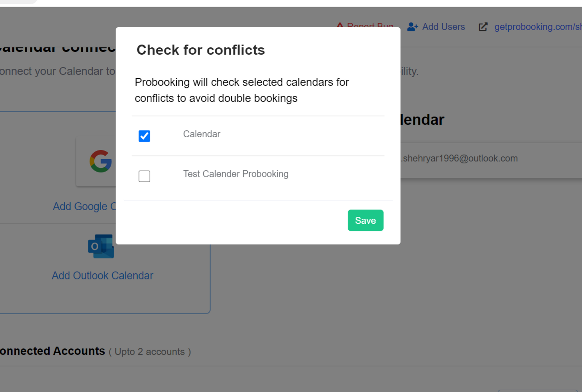The image size is (582, 392).
Task: Enable Test Calender Probooking checkbox
Action: click(144, 176)
